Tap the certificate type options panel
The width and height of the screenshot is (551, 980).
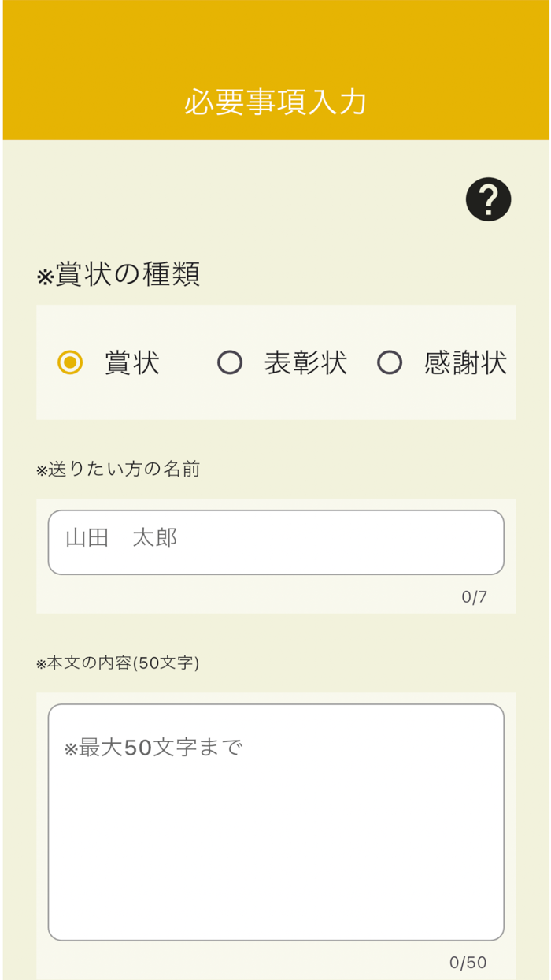tap(275, 363)
